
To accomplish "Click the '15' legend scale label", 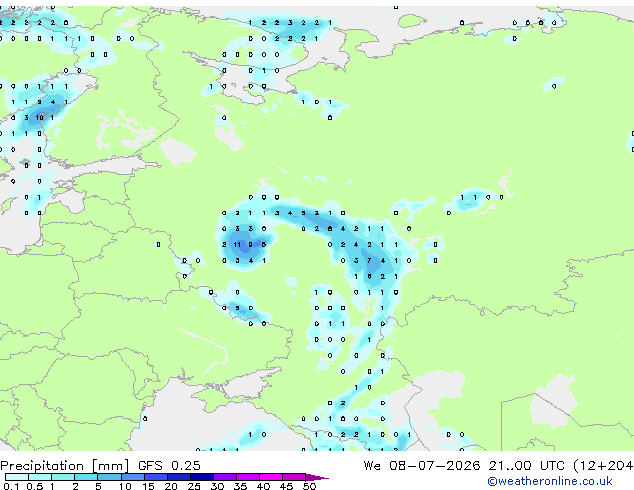I will pyautogui.click(x=148, y=486).
